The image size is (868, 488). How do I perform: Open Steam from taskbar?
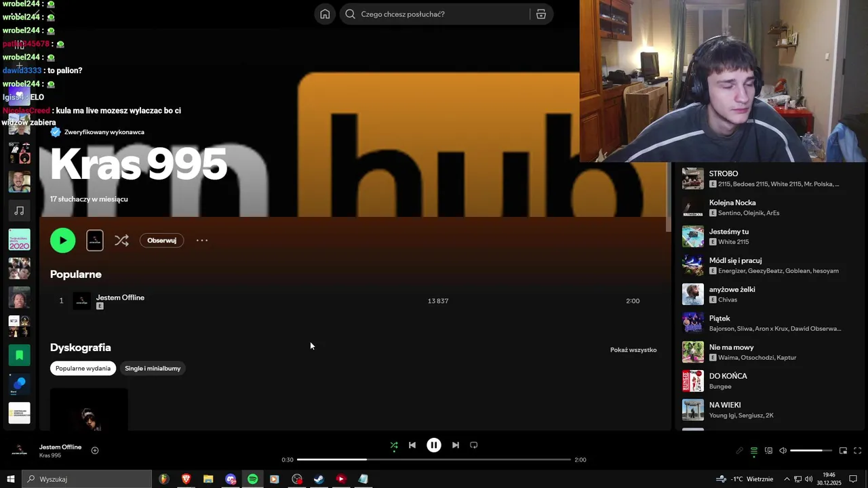[319, 479]
